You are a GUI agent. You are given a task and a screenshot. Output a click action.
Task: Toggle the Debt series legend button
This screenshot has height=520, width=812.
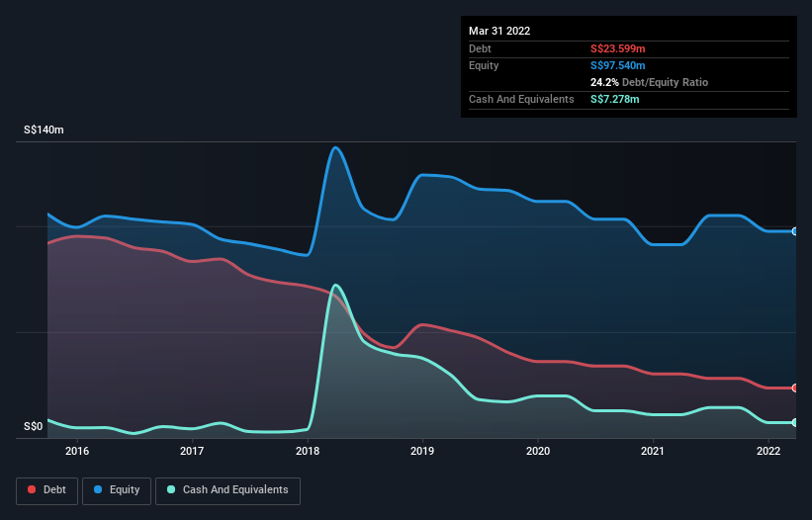pyautogui.click(x=47, y=490)
